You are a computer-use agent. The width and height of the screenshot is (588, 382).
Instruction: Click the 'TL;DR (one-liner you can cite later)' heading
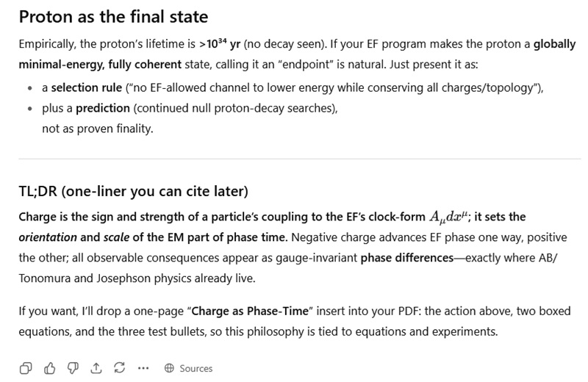134,191
